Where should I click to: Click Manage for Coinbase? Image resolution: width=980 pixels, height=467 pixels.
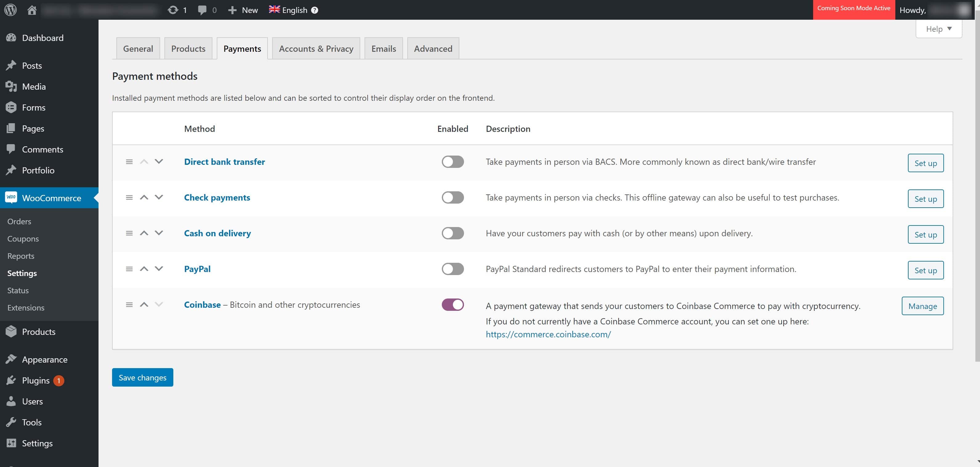coord(922,307)
